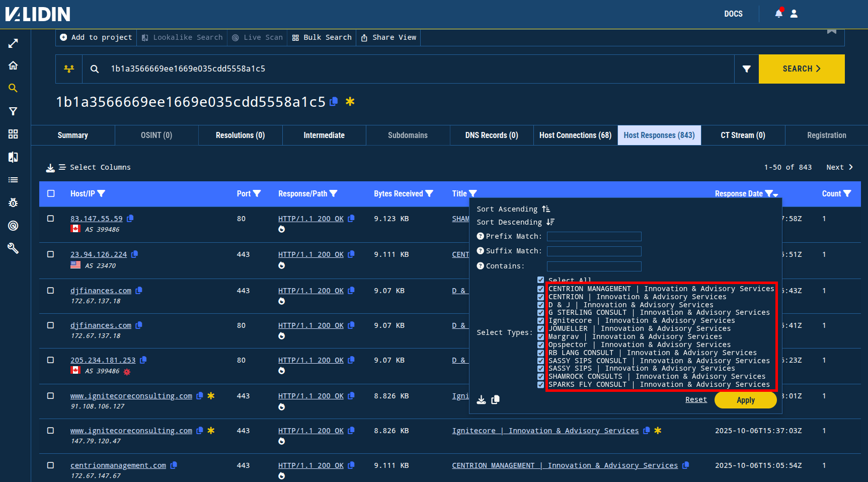This screenshot has height=482, width=868.
Task: Click into the Contains text field
Action: point(594,266)
